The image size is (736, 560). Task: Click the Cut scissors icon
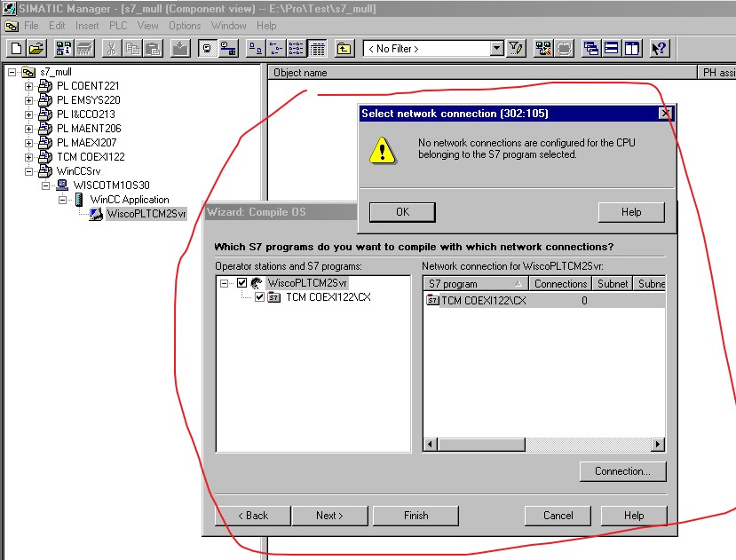(x=111, y=48)
